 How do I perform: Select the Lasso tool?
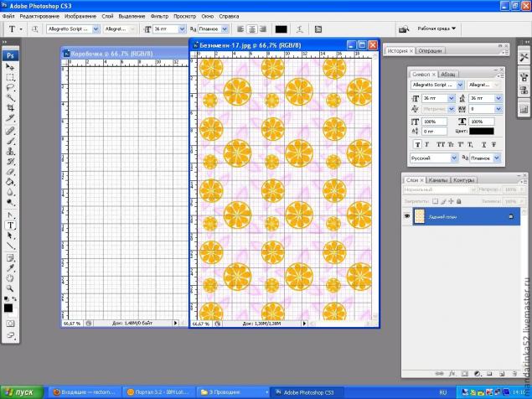pyautogui.click(x=11, y=87)
